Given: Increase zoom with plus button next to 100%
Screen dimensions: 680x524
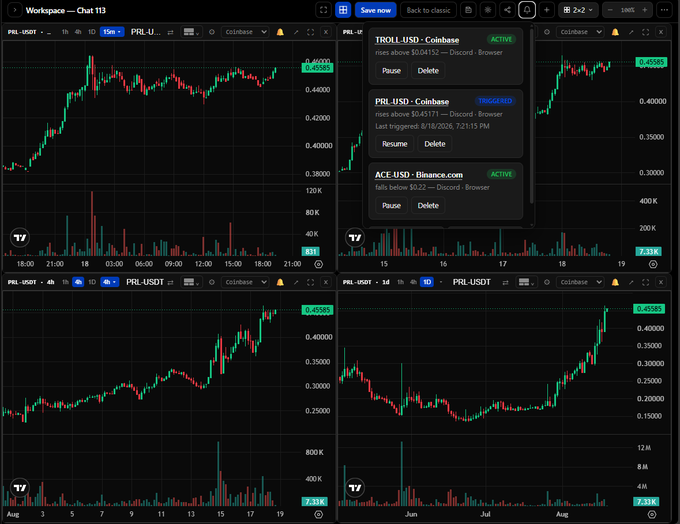Looking at the screenshot, I should (x=645, y=10).
